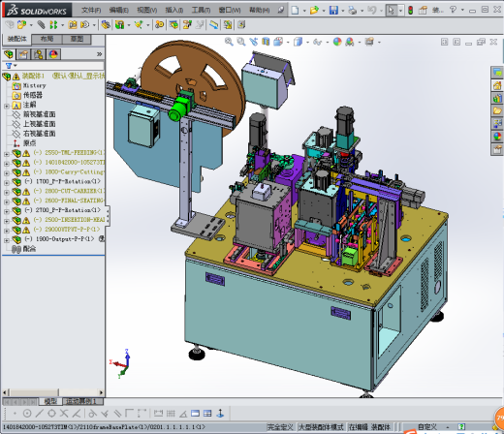Image resolution: width=504 pixels, height=434 pixels.
Task: Click the Save icon in title toolbar
Action: click(333, 10)
